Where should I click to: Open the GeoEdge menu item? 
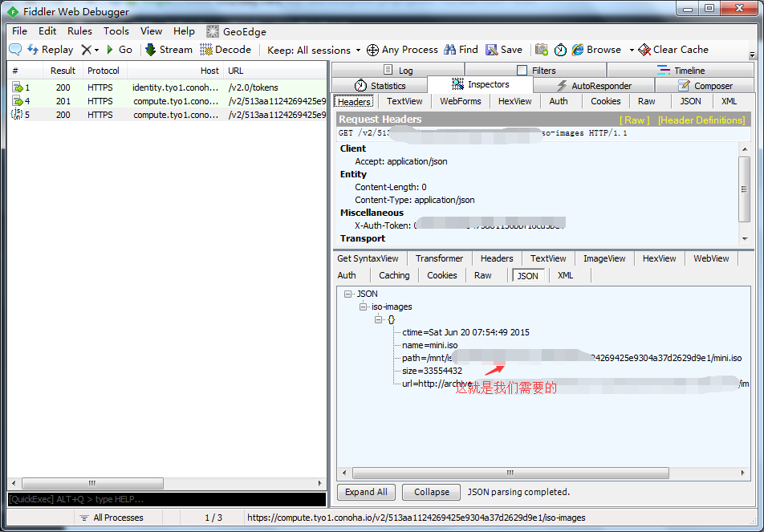236,31
